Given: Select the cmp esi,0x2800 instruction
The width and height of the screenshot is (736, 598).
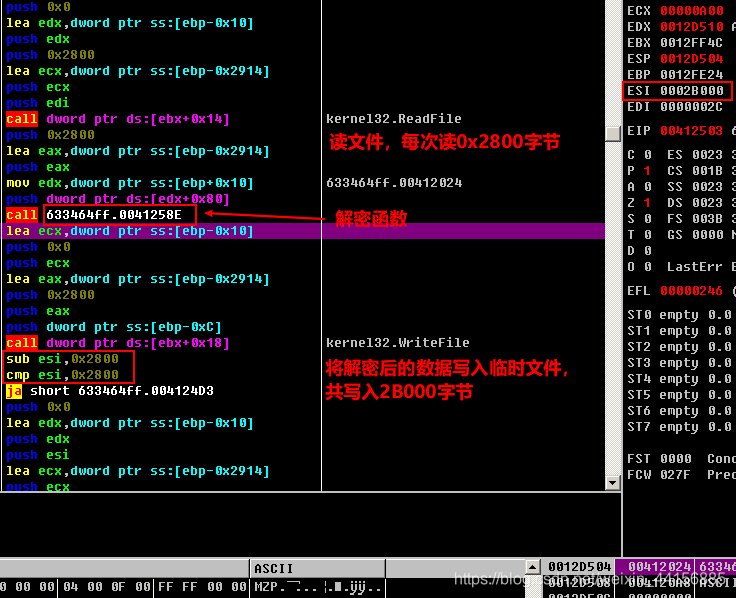Looking at the screenshot, I should coord(62,375).
